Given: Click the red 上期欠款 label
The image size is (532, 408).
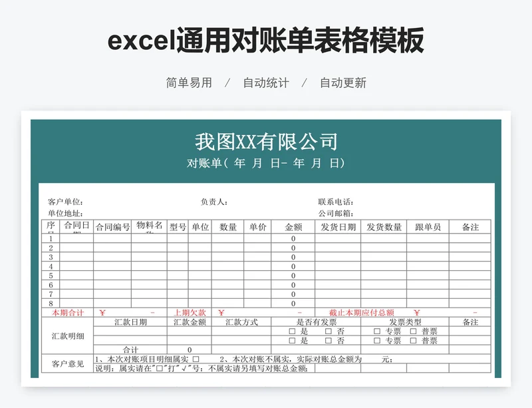Looking at the screenshot, I should [190, 313].
